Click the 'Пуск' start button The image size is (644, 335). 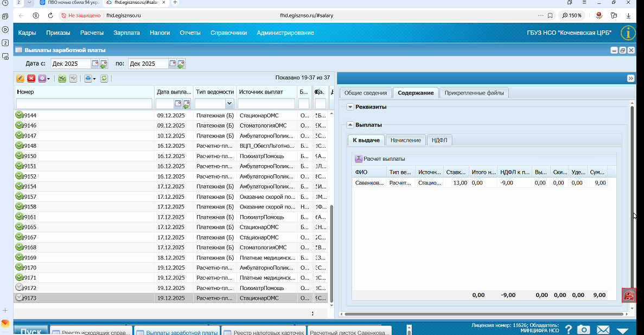pos(31,331)
